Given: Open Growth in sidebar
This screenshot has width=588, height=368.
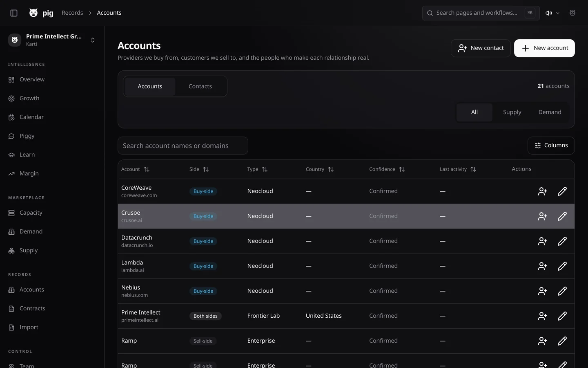Looking at the screenshot, I should point(52,99).
